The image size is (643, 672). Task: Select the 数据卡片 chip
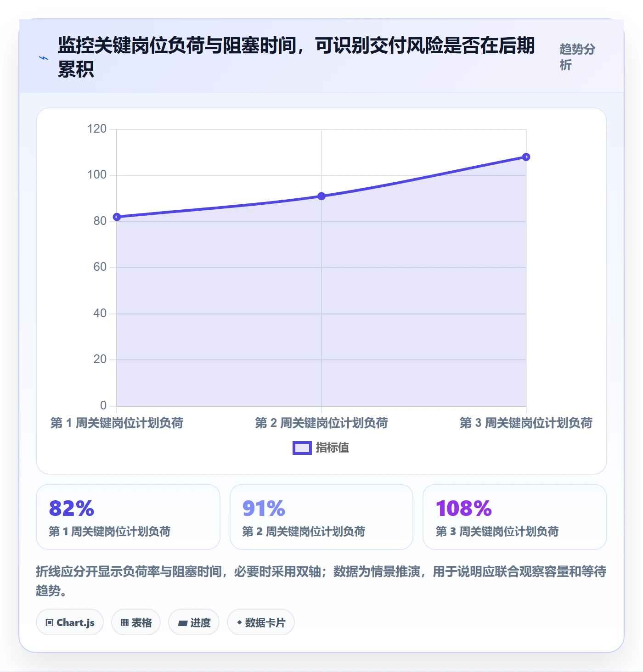pos(261,622)
